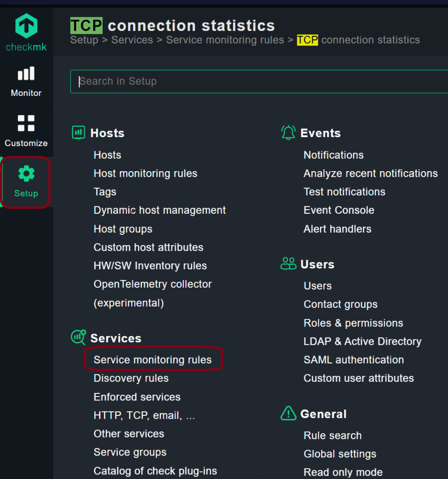Open Roles & permissions

[x=354, y=323]
